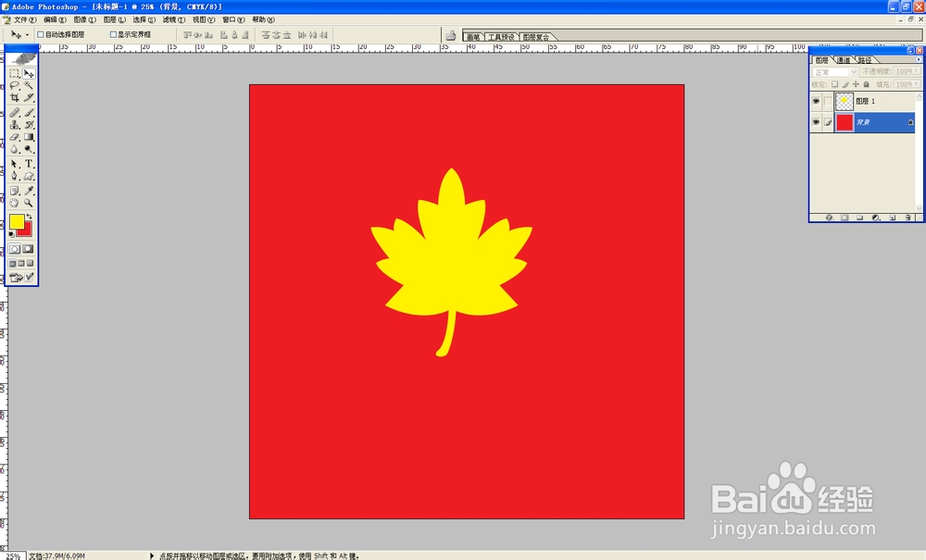This screenshot has height=560, width=926.
Task: Select the Rectangular Marquee tool
Action: [15, 74]
